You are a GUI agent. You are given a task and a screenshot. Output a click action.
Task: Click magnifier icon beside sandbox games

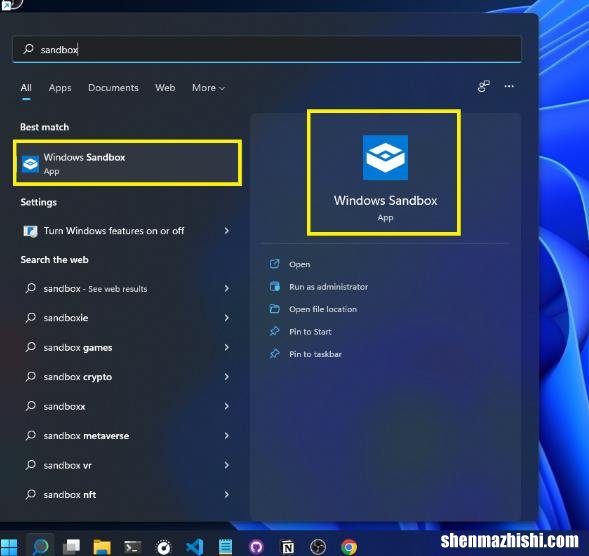pyautogui.click(x=31, y=347)
